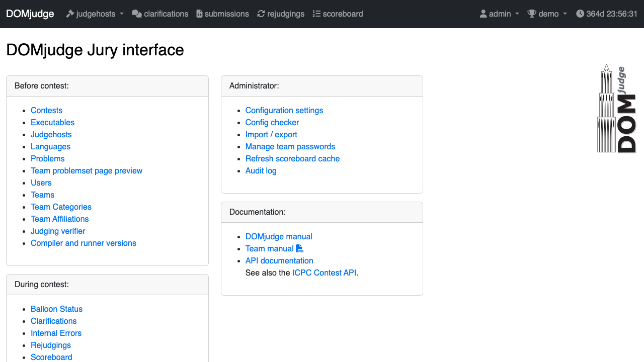Expand the judgehosts dropdown menu

tap(95, 14)
